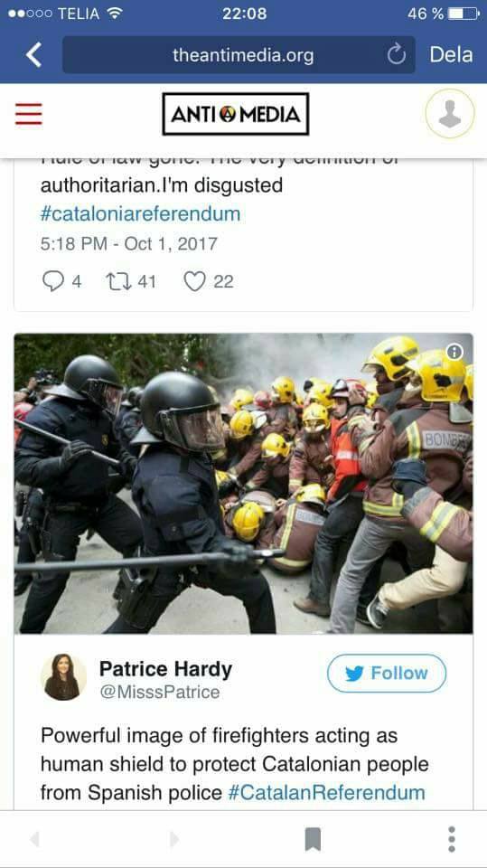Viewport: 487px width, 868px height.
Task: Follow Patrice Hardy on Twitter
Action: pos(387,673)
